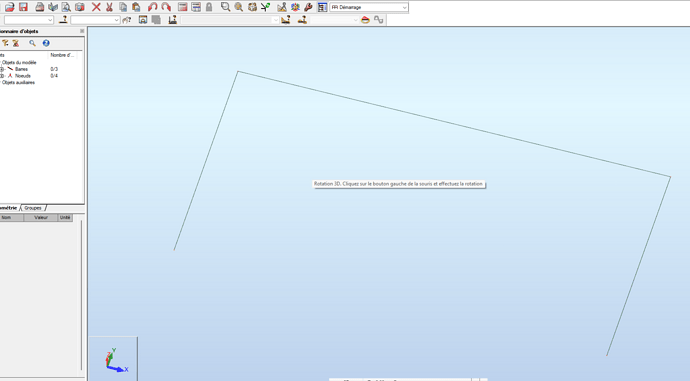This screenshot has width=690, height=381.
Task: Click the Unité column header
Action: click(x=65, y=217)
